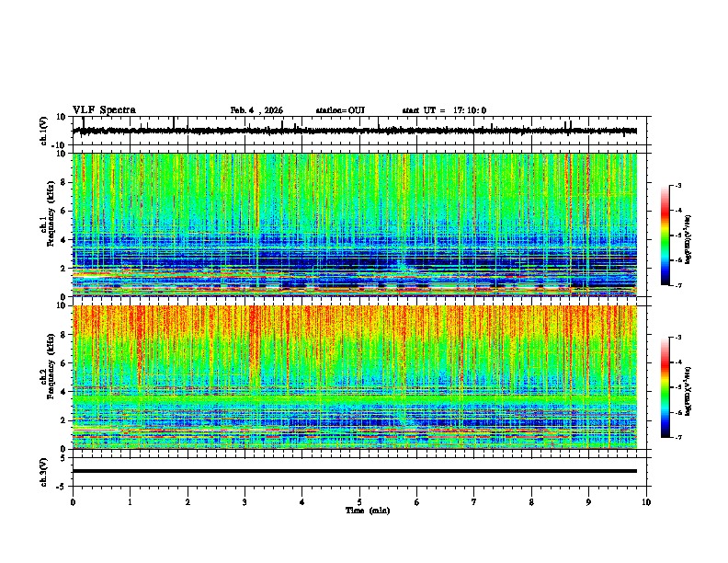This screenshot has width=728, height=563.
Task: Click time axis tick label "0"
Action: [x=73, y=502]
